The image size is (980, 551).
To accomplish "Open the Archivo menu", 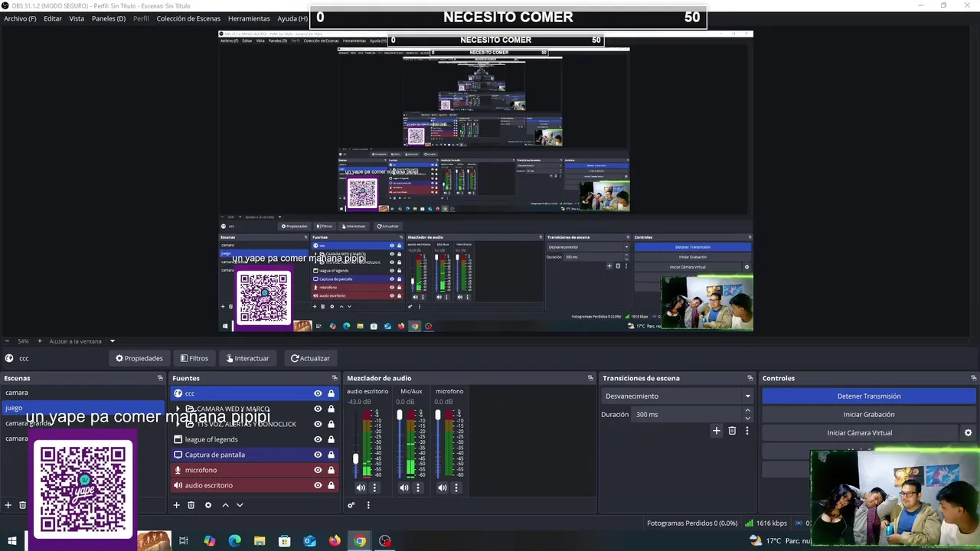I will click(x=20, y=18).
